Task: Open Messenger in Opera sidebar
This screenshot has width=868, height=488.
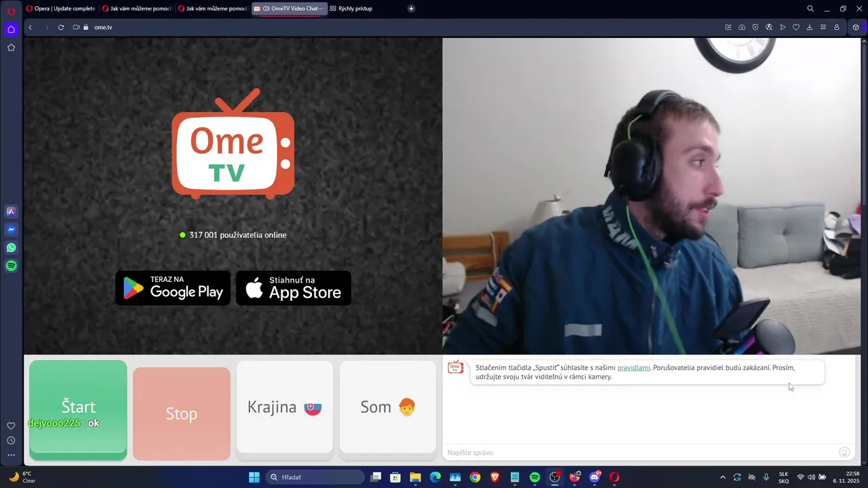Action: [11, 230]
